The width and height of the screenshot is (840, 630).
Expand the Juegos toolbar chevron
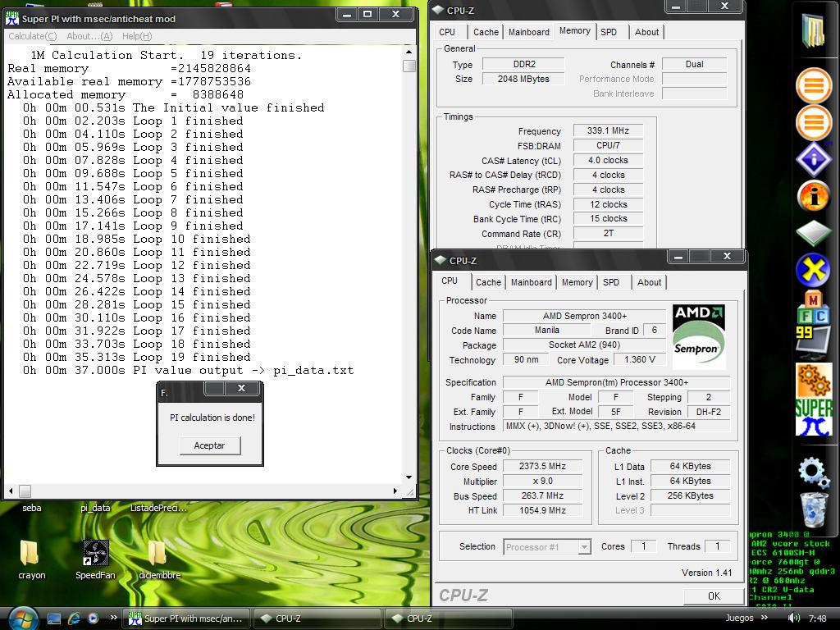(x=765, y=618)
